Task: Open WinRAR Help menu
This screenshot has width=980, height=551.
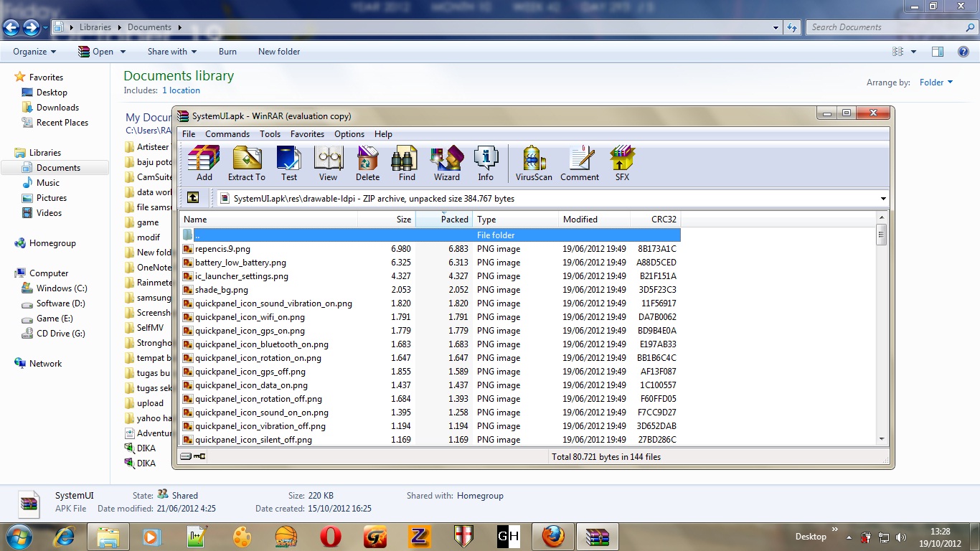Action: (x=384, y=134)
